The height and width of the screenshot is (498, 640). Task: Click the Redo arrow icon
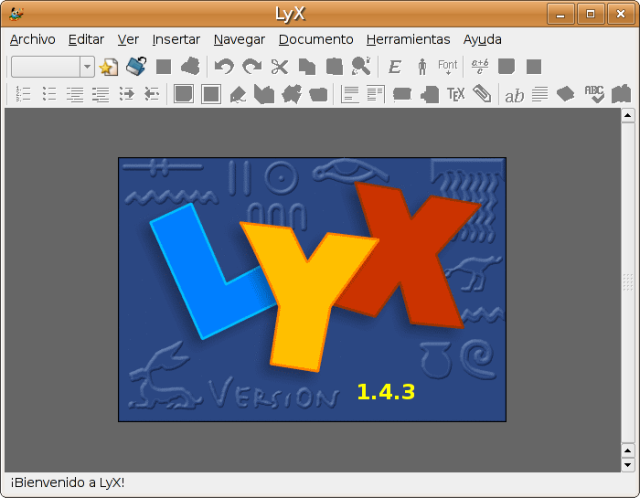[x=251, y=67]
